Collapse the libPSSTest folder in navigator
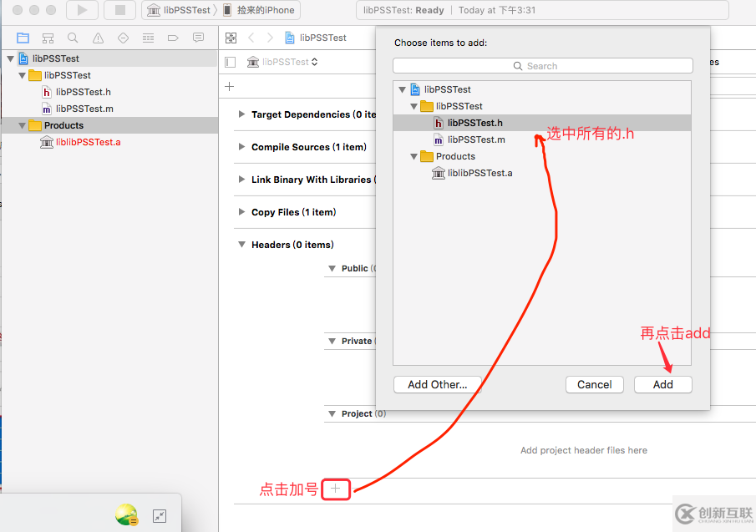 tap(22, 76)
